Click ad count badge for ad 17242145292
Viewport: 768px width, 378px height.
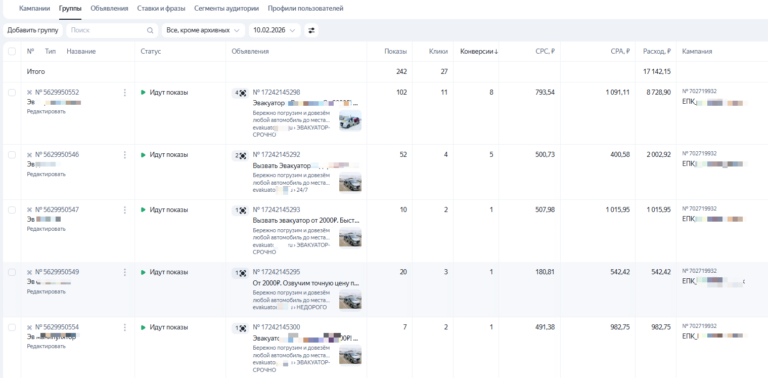click(x=240, y=155)
